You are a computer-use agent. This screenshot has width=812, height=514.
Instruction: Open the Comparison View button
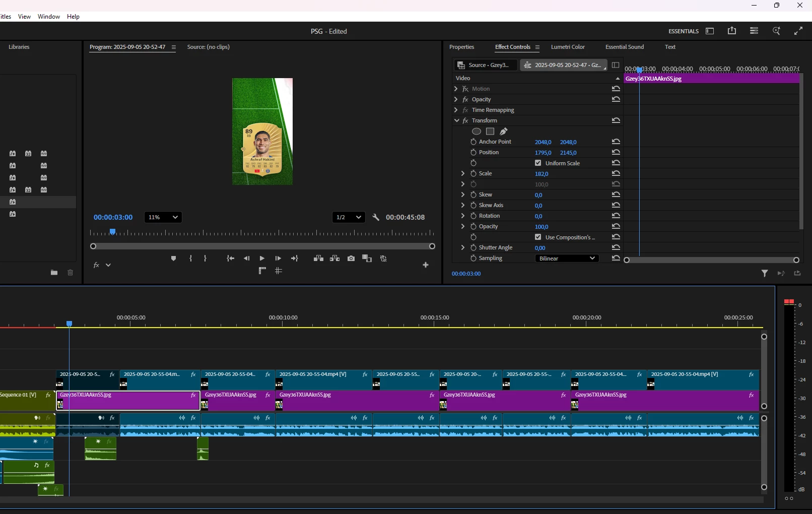click(367, 259)
